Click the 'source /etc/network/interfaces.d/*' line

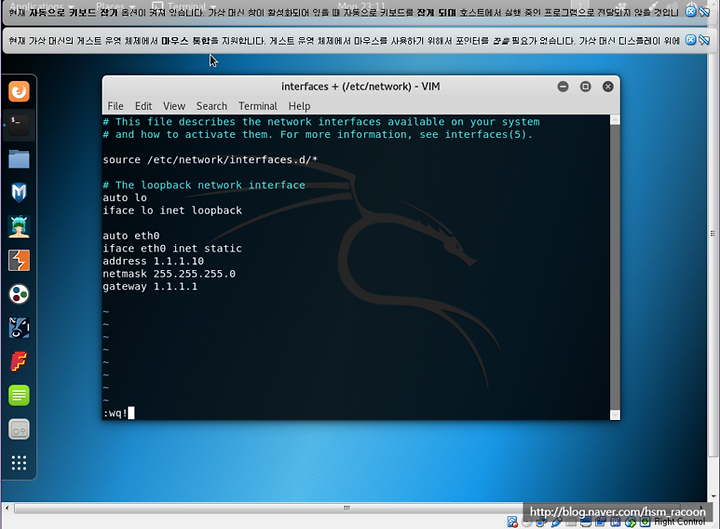coord(210,160)
